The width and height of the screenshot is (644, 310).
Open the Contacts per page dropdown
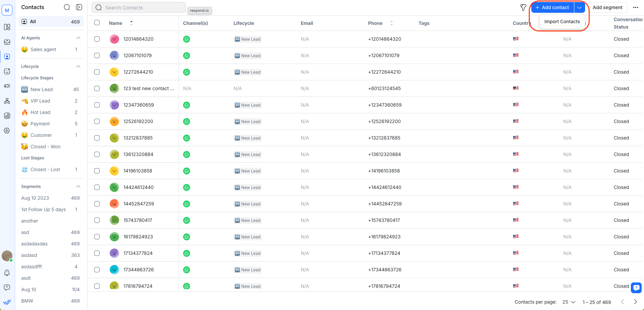[568, 302]
